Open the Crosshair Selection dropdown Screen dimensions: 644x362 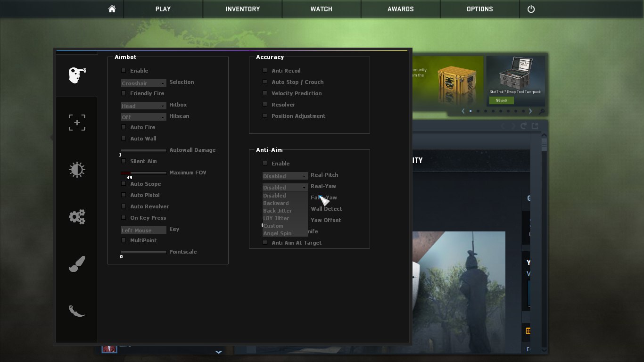click(143, 83)
